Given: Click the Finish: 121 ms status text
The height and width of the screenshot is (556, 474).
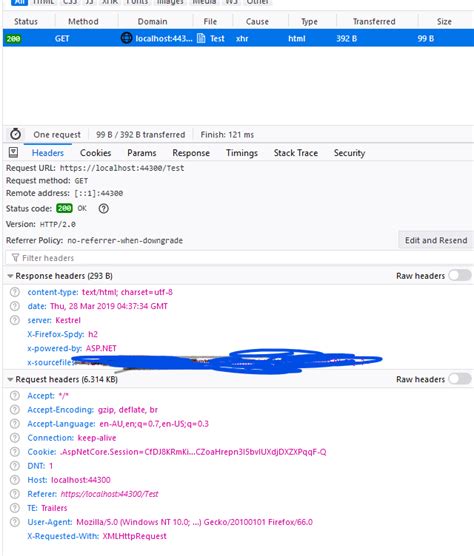Looking at the screenshot, I should click(x=227, y=135).
